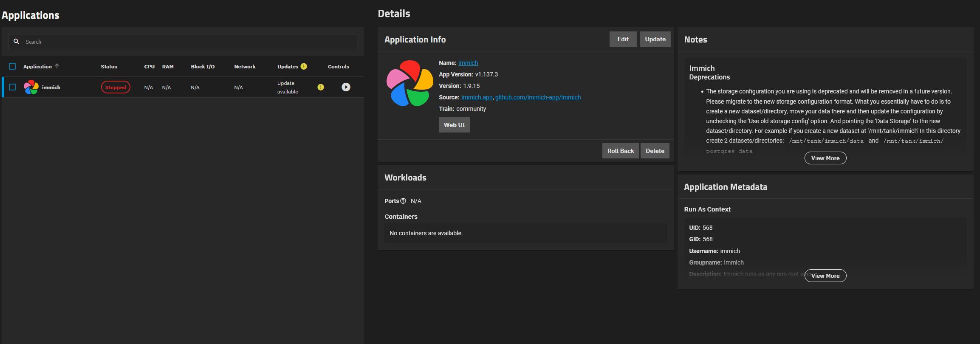980x344 pixels.
Task: Click the Stopped status badge
Action: 116,87
